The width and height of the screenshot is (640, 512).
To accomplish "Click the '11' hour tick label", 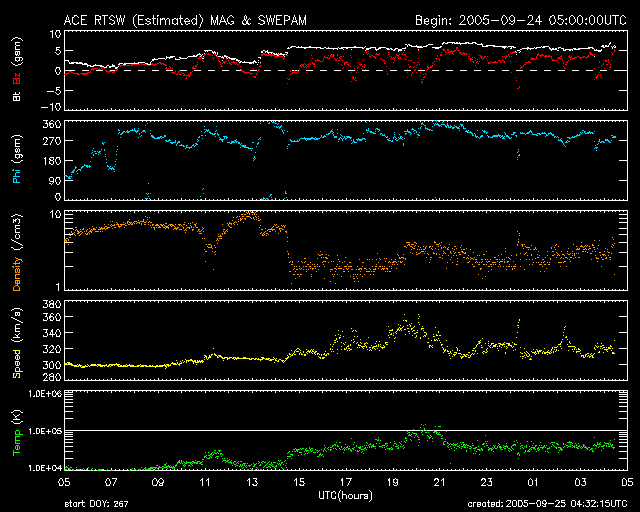I will click(x=205, y=482).
